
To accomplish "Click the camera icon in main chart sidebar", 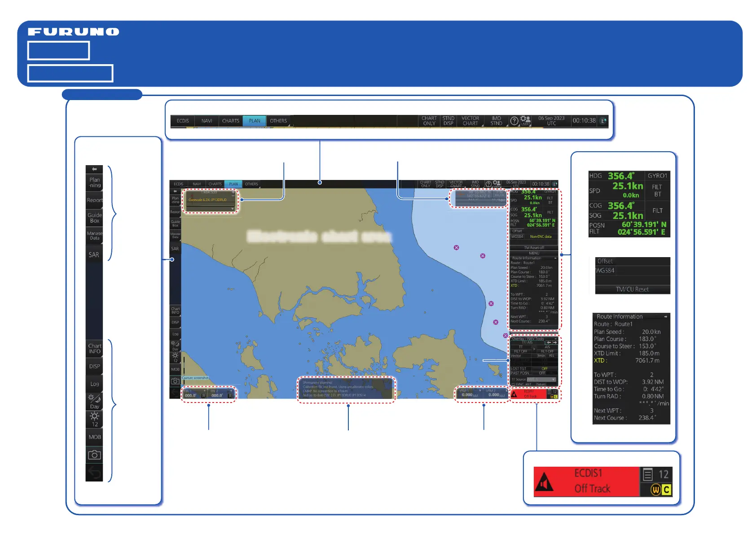I will [175, 381].
